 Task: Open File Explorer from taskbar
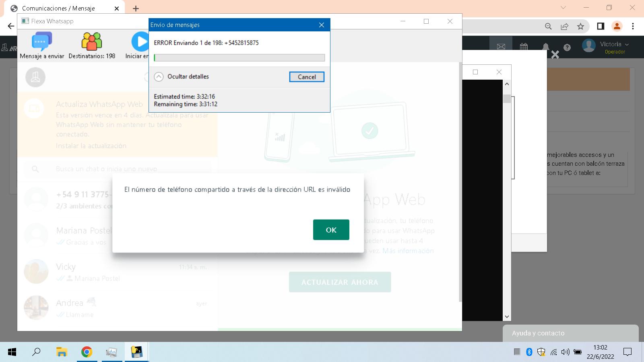click(62, 352)
